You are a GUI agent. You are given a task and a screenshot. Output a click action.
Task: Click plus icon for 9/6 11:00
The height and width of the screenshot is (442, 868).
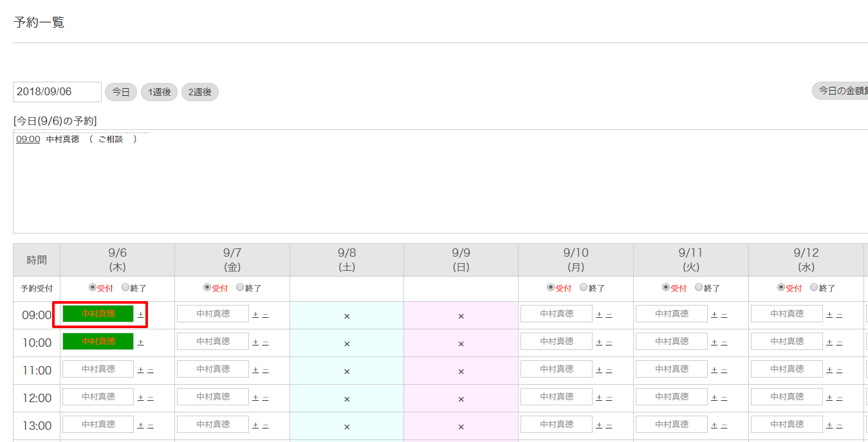(140, 371)
